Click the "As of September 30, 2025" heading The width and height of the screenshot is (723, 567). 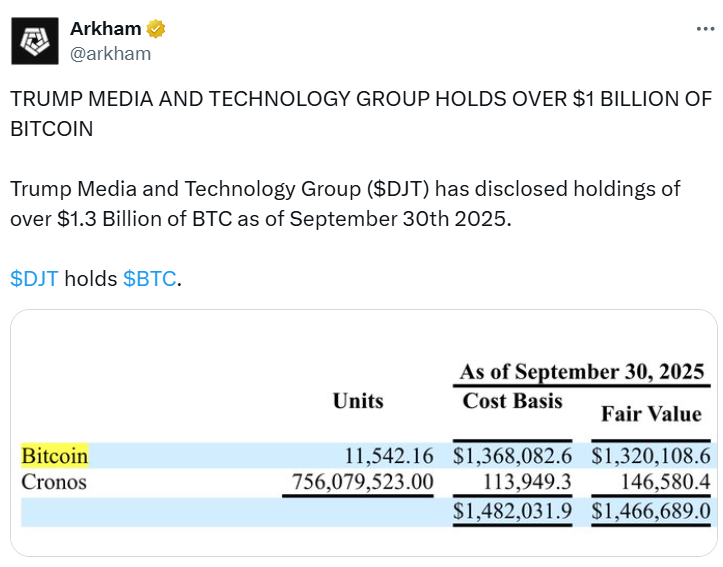(x=580, y=371)
